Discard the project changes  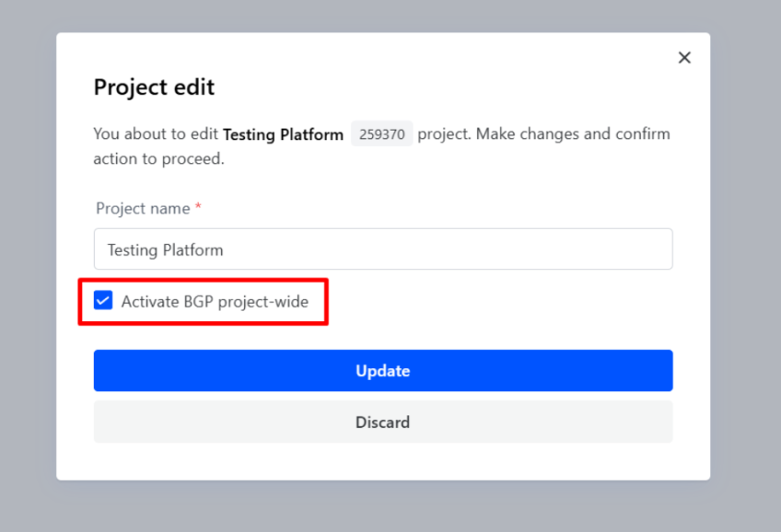(x=383, y=422)
